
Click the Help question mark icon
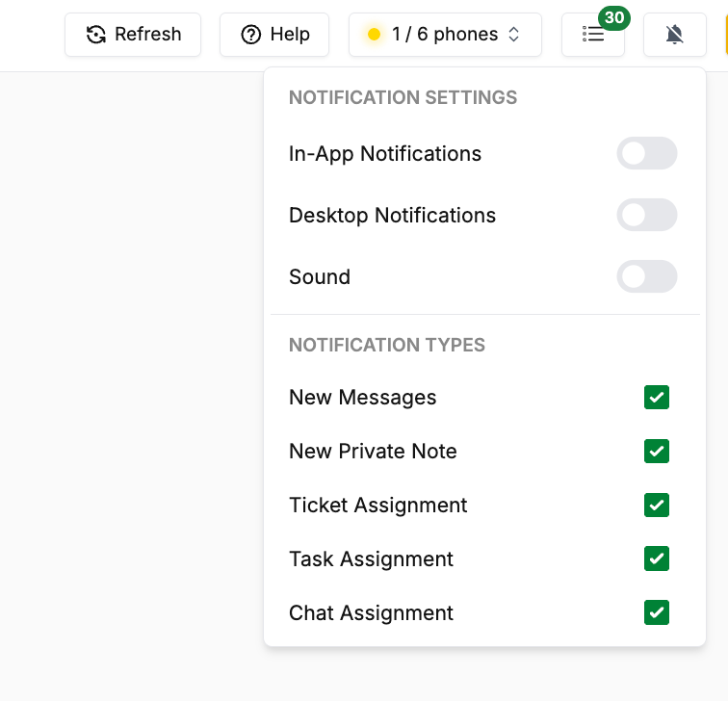tap(250, 35)
